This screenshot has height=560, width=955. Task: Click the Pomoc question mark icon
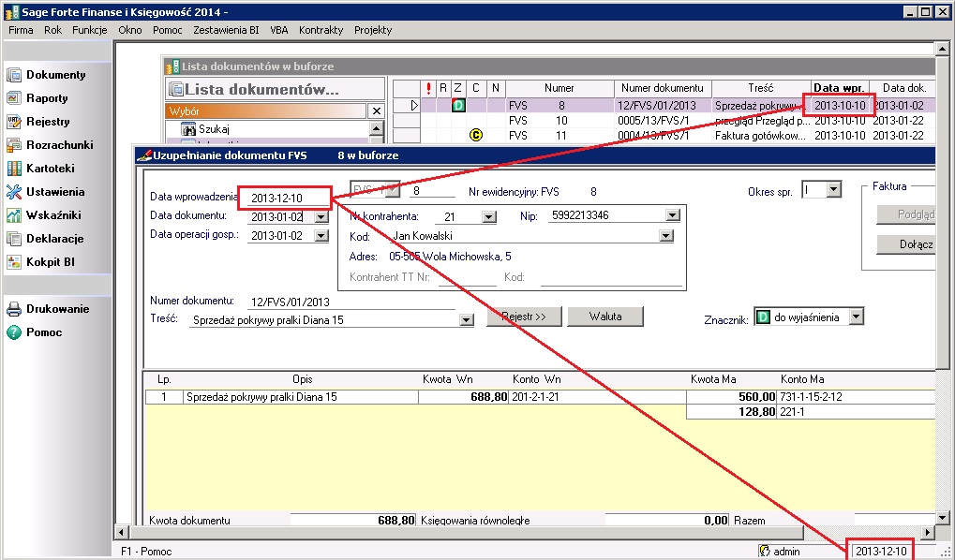click(x=14, y=332)
